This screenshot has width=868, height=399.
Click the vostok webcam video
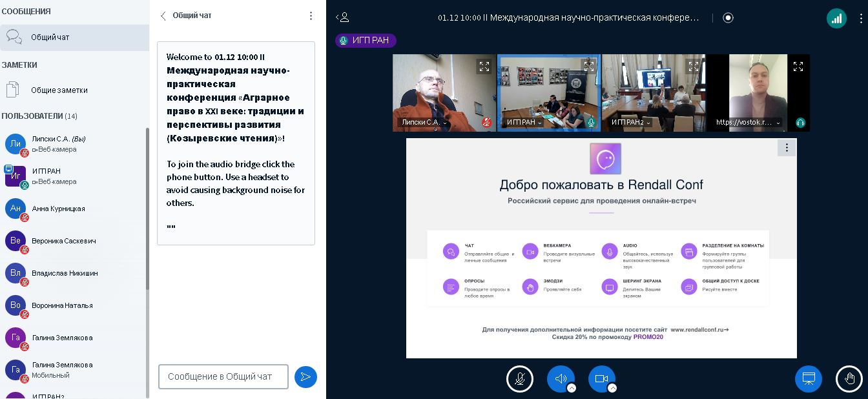(x=758, y=93)
